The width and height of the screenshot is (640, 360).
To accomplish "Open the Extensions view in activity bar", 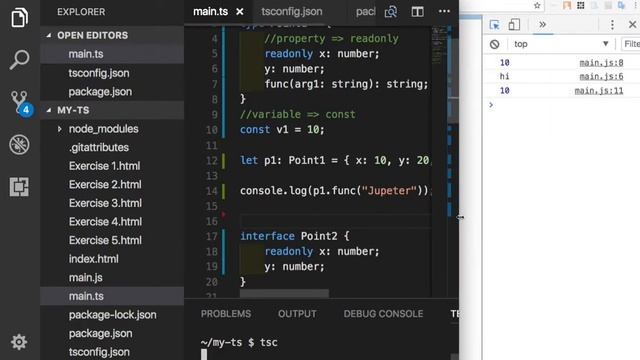I will pyautogui.click(x=19, y=187).
